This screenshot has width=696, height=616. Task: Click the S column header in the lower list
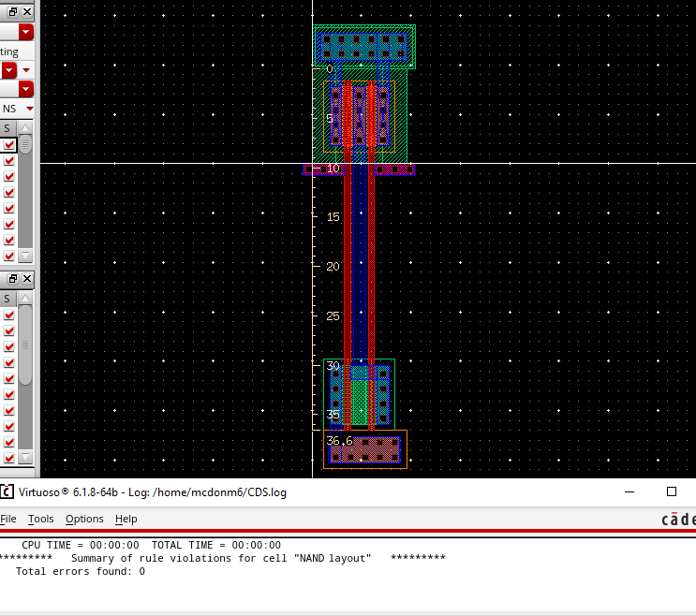tap(7, 299)
